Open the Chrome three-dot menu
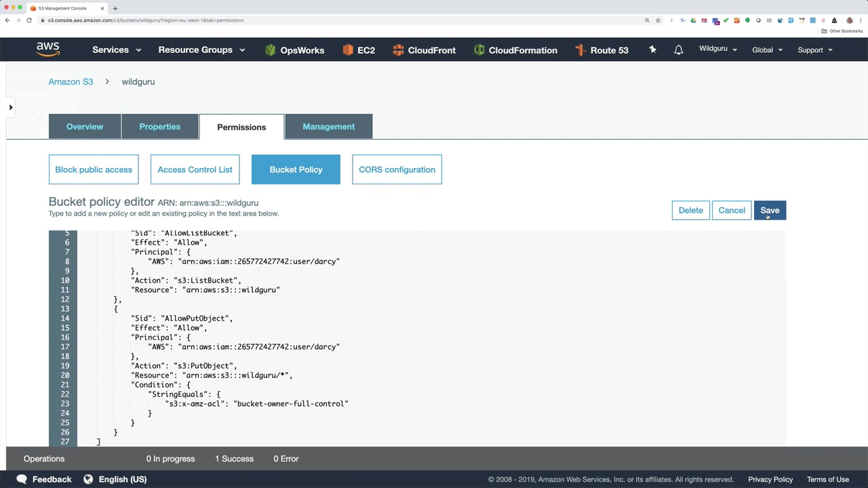 point(861,20)
